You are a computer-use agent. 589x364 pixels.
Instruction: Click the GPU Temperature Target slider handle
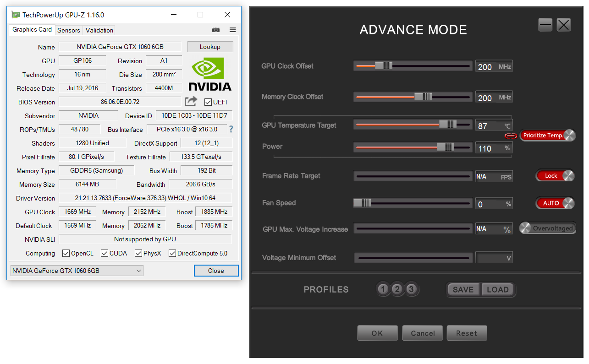coord(448,124)
